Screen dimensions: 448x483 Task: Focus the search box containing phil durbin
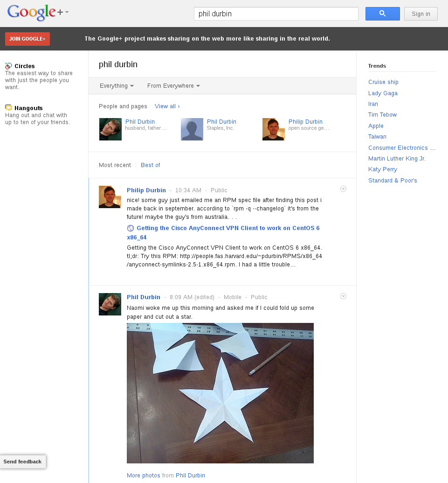point(276,14)
